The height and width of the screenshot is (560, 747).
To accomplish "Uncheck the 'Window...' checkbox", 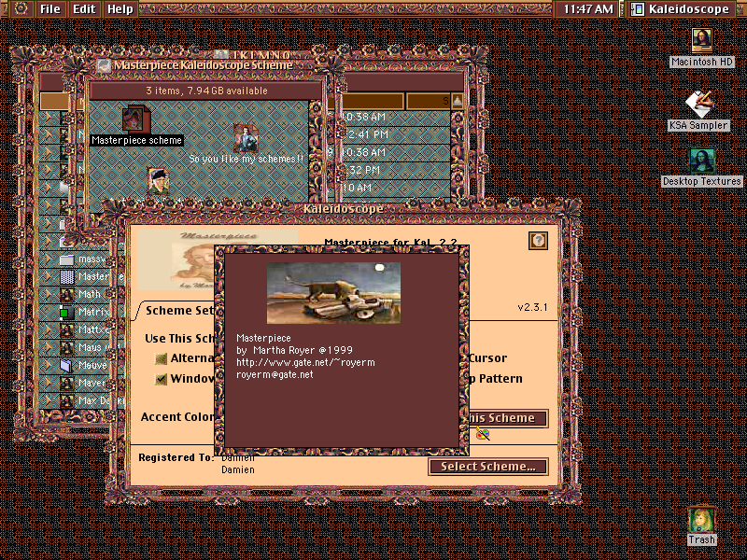I will click(161, 379).
